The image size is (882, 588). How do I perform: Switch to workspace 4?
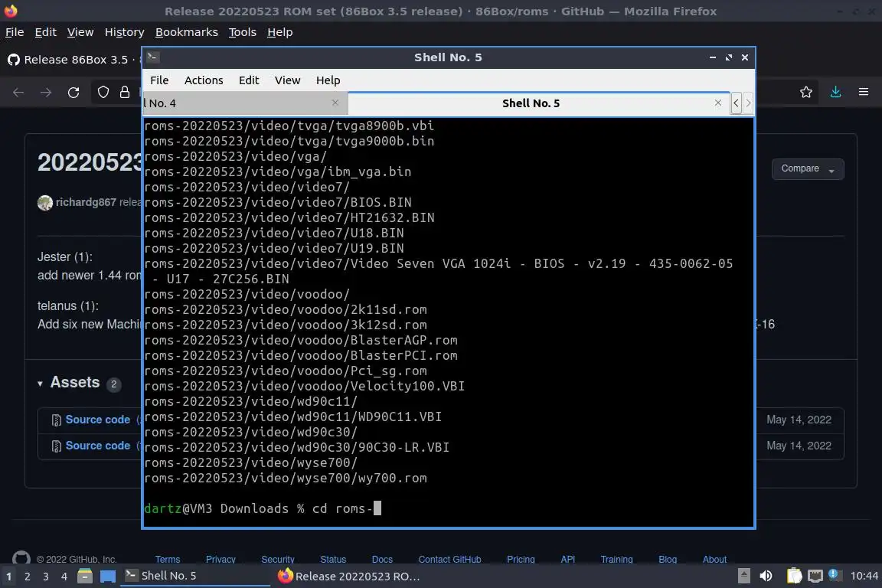point(64,577)
